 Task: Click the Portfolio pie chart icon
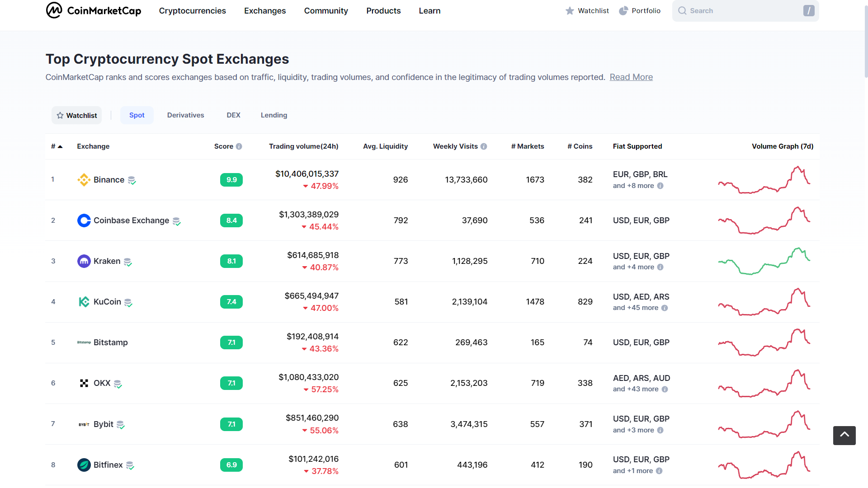[623, 10]
